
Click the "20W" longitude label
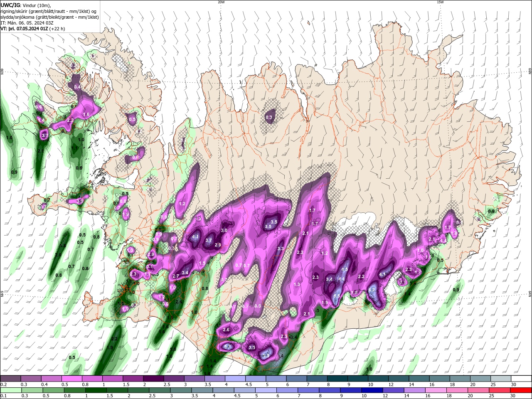click(221, 2)
